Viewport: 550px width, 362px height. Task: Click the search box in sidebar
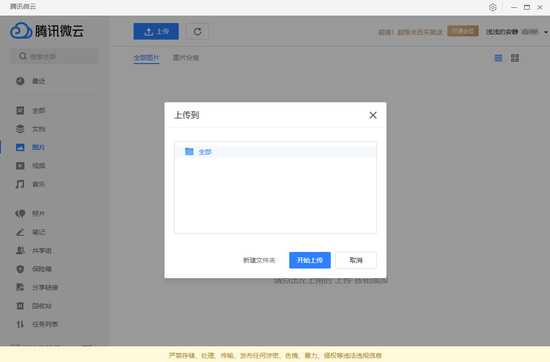point(54,56)
